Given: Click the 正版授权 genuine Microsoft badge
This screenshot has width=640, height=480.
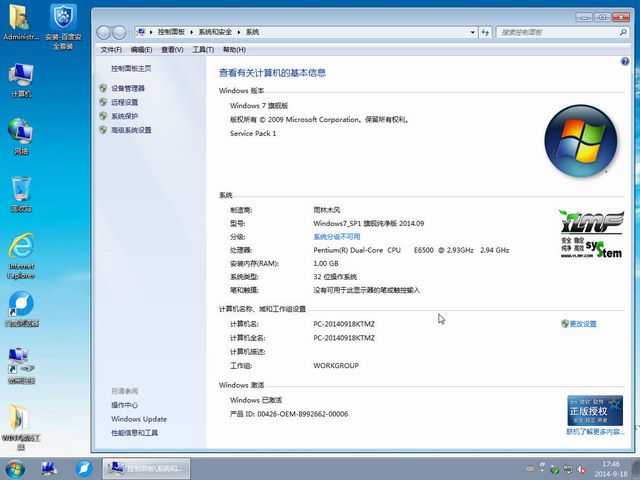Looking at the screenshot, I should [x=595, y=411].
